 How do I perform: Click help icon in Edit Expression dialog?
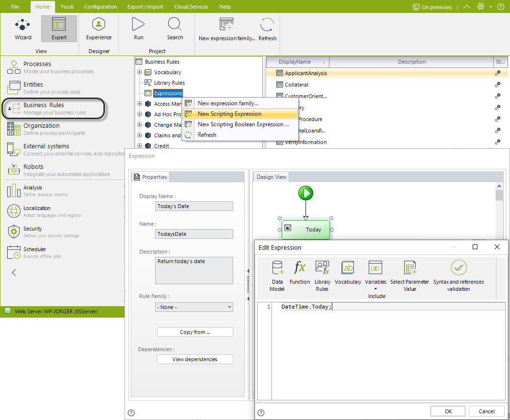[261, 412]
